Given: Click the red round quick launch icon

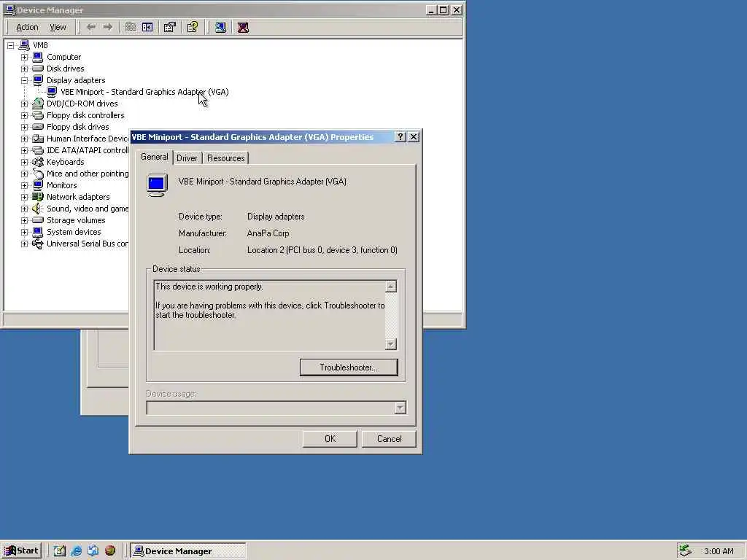Looking at the screenshot, I should click(110, 551).
